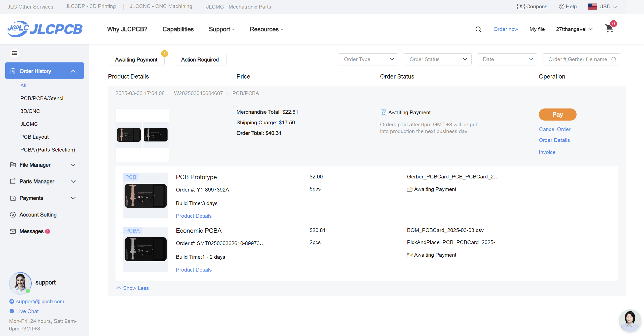Open the Order Type dropdown

[368, 59]
